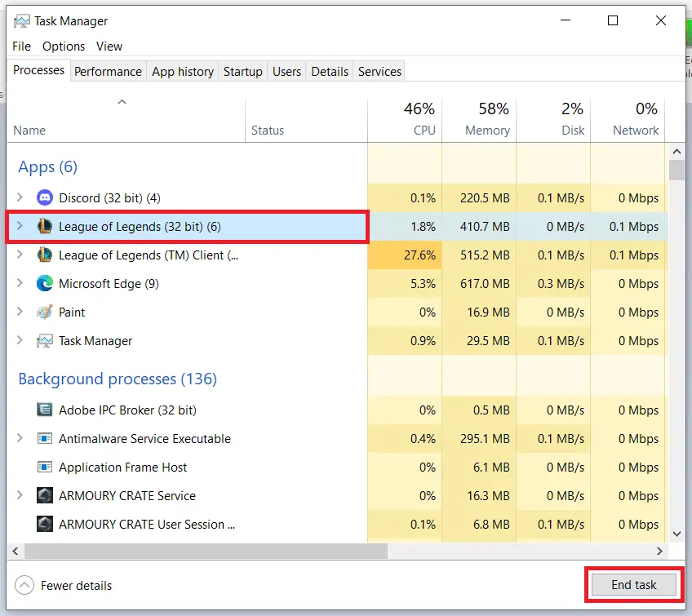Click the Fewer details circle arrow icon
This screenshot has width=692, height=616.
pos(24,586)
